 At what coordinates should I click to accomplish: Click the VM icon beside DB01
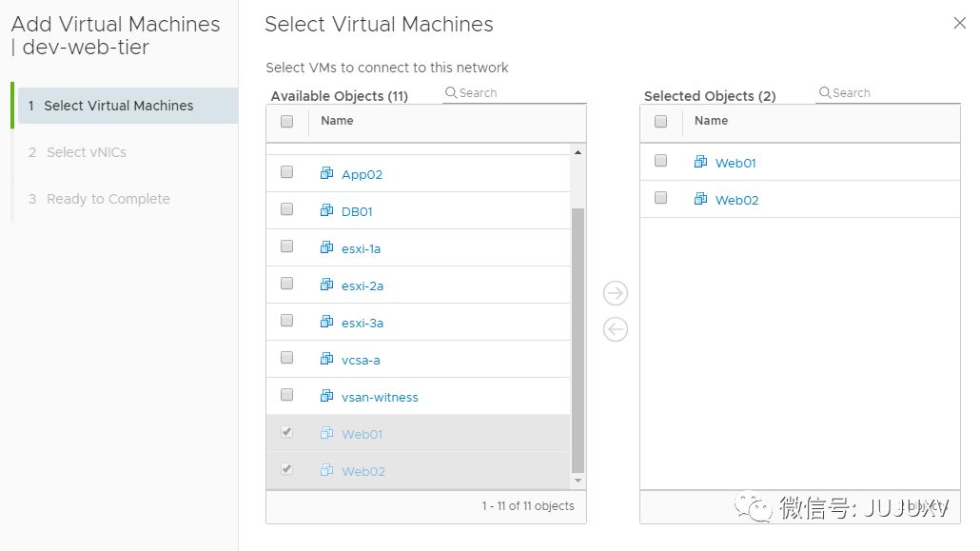(x=327, y=210)
